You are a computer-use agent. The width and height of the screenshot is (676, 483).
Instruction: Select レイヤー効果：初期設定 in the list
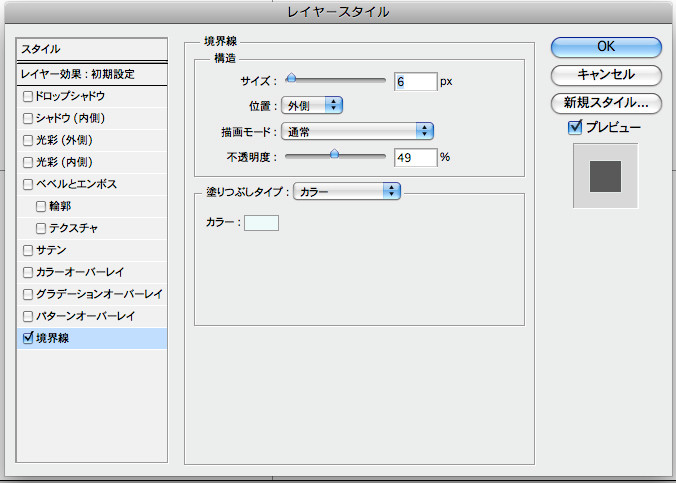[x=92, y=74]
